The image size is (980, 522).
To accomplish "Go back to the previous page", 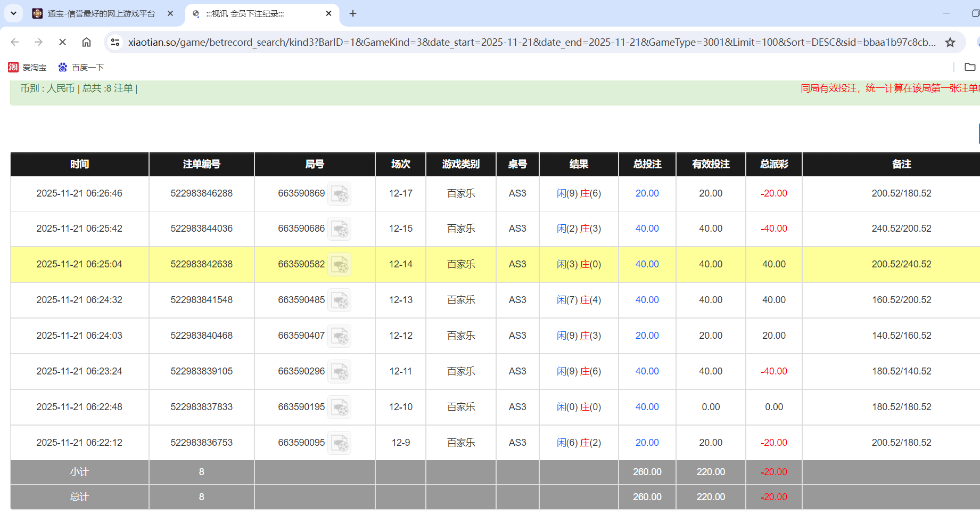I will click(x=15, y=42).
